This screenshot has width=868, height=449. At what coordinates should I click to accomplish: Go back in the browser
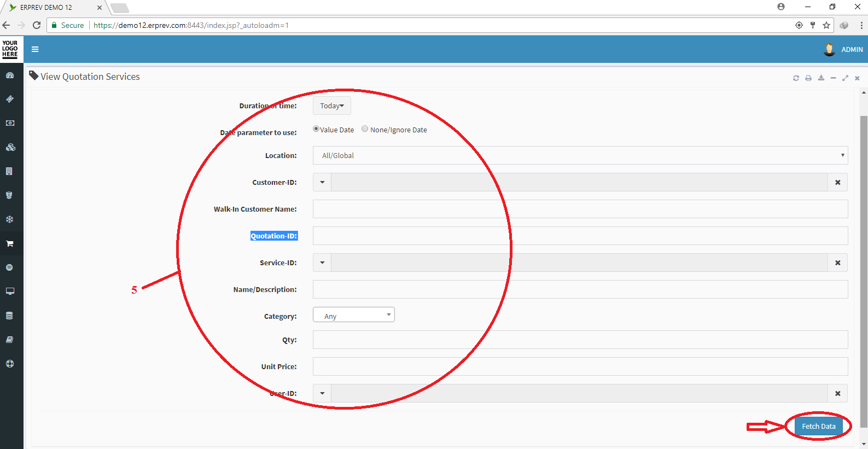(7, 25)
